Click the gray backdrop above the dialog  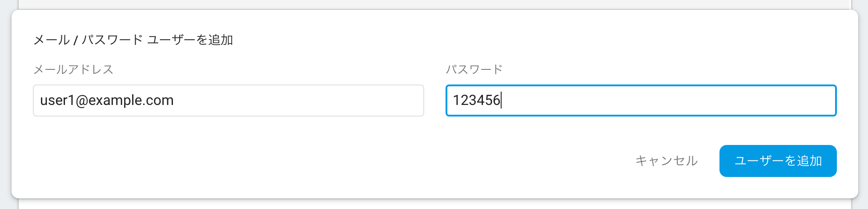434,4
